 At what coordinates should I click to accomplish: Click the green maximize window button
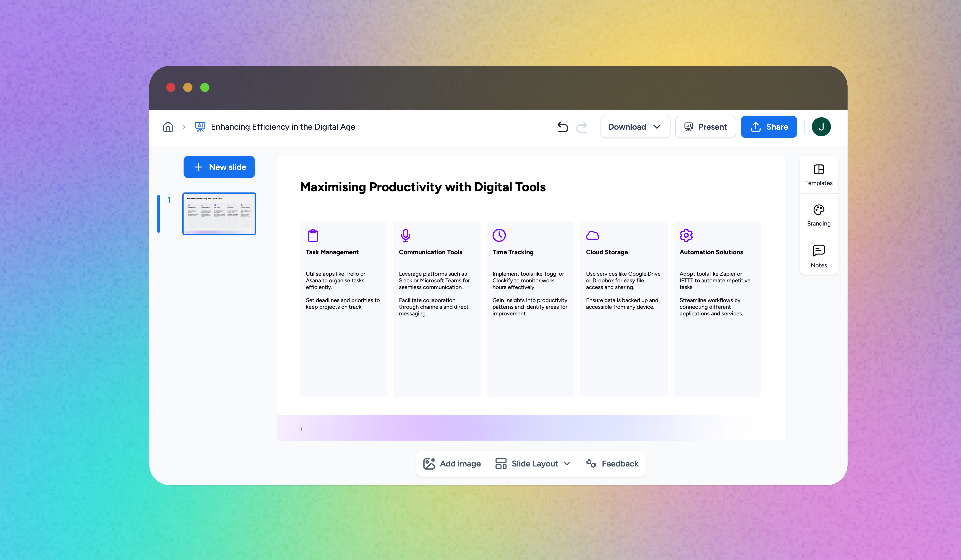point(205,88)
